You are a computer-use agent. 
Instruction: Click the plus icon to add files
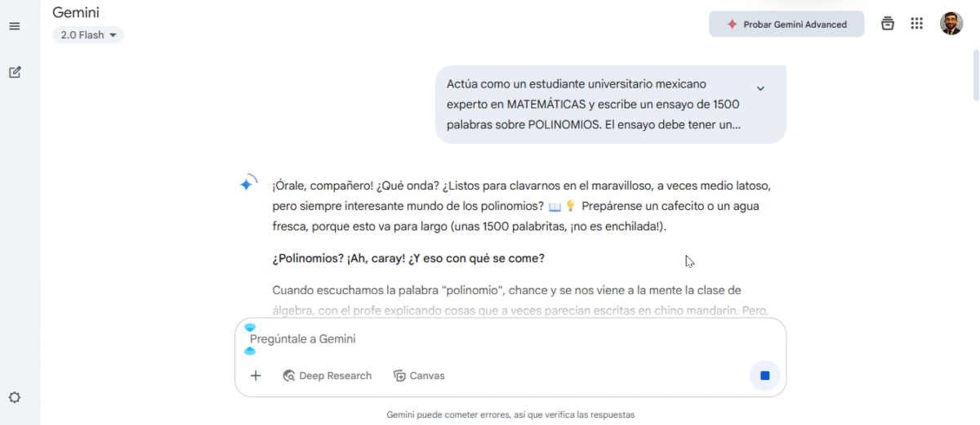256,376
